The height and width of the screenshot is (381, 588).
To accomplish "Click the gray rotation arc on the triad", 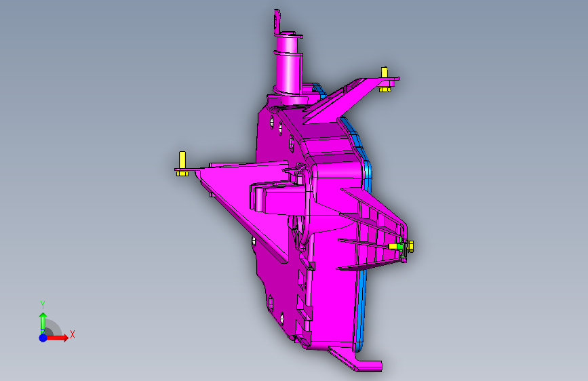I will pos(54,327).
